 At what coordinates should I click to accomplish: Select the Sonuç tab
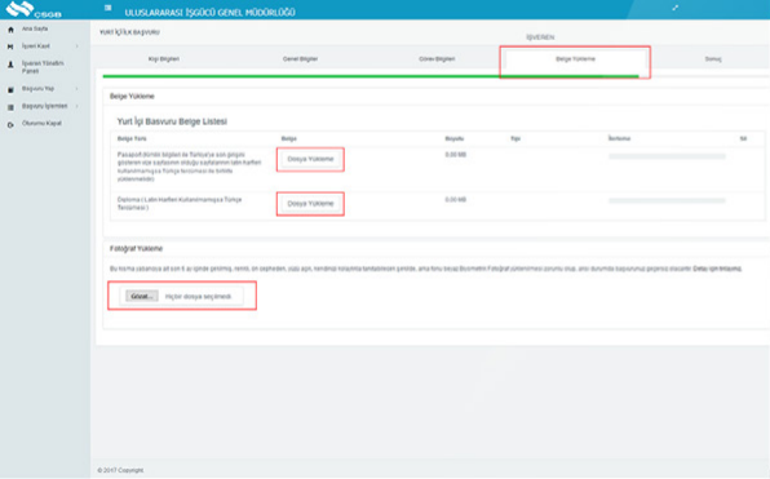712,60
